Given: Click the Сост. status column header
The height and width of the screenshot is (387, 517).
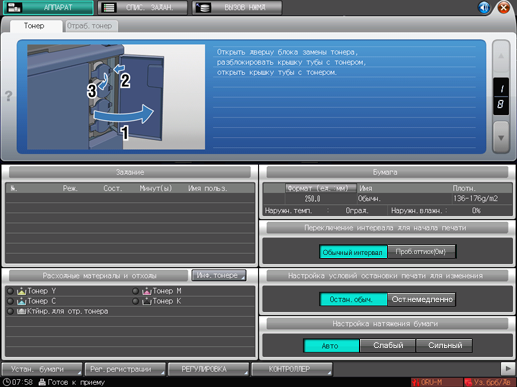Looking at the screenshot, I should 112,188.
